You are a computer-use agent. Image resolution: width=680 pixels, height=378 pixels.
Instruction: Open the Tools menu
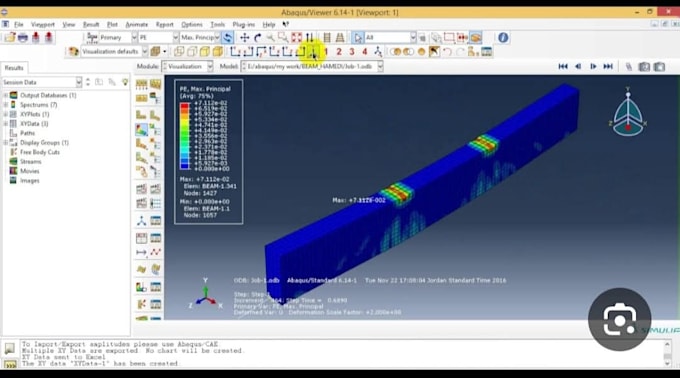click(x=218, y=25)
